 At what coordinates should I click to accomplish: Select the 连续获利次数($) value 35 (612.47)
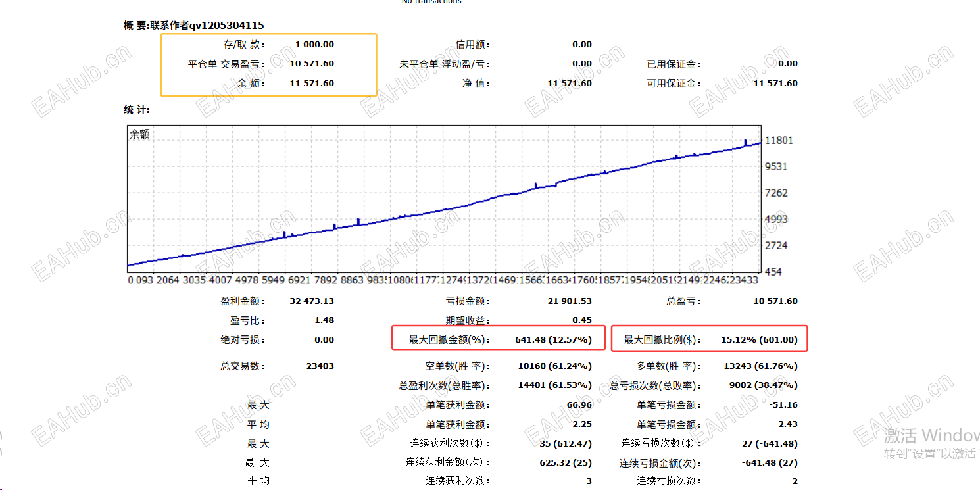566,443
